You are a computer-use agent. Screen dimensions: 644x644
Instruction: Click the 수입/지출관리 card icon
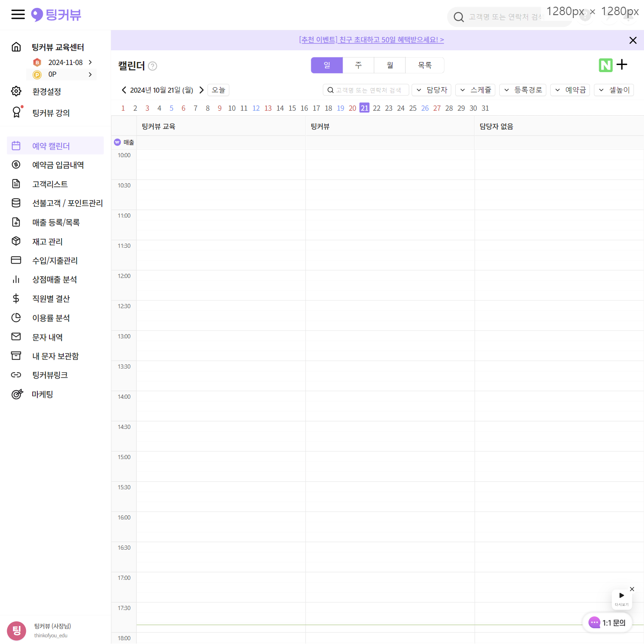[16, 260]
